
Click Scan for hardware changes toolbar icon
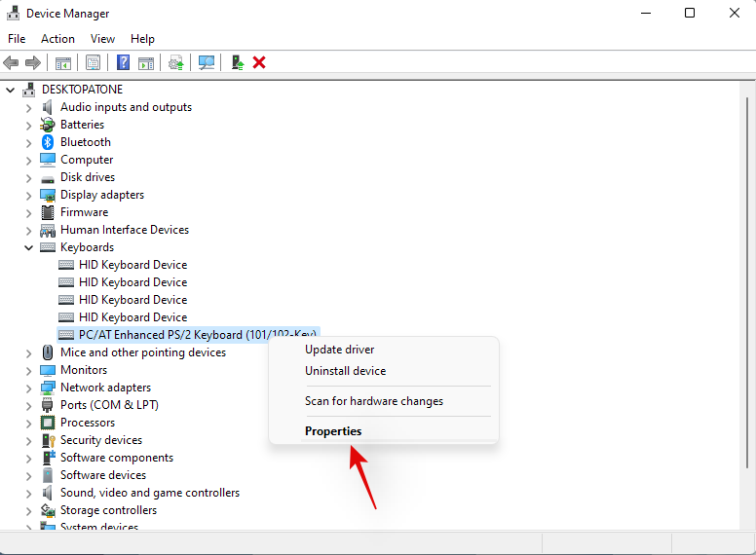(207, 62)
